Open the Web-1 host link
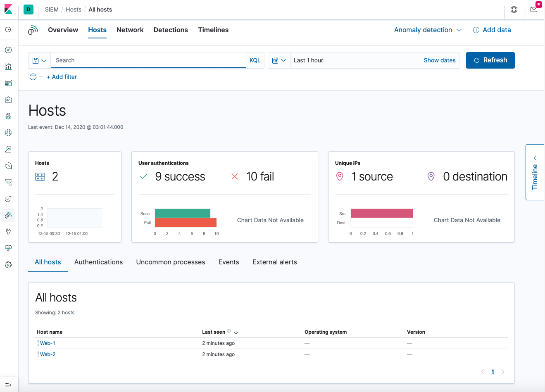The image size is (545, 392). tap(48, 343)
